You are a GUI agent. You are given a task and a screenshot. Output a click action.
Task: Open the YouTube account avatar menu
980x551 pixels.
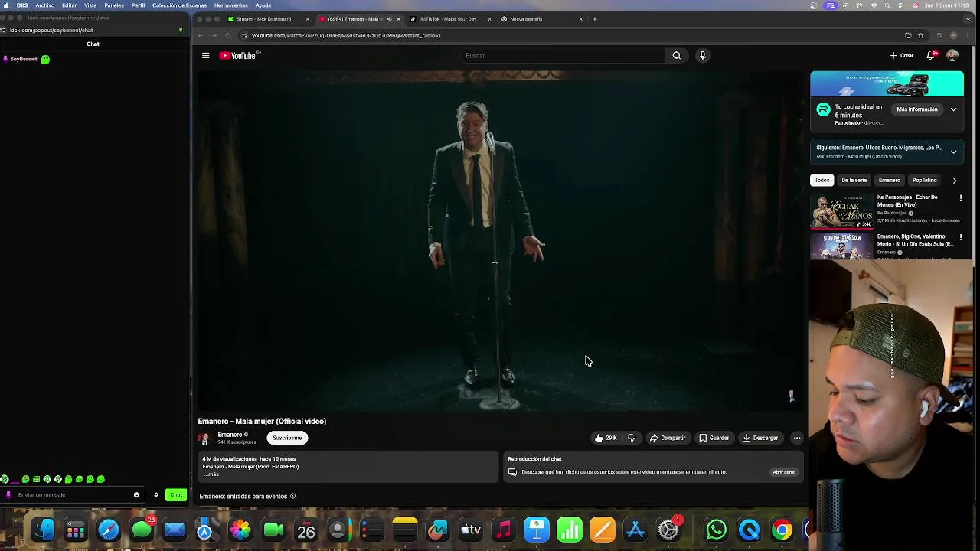[952, 55]
